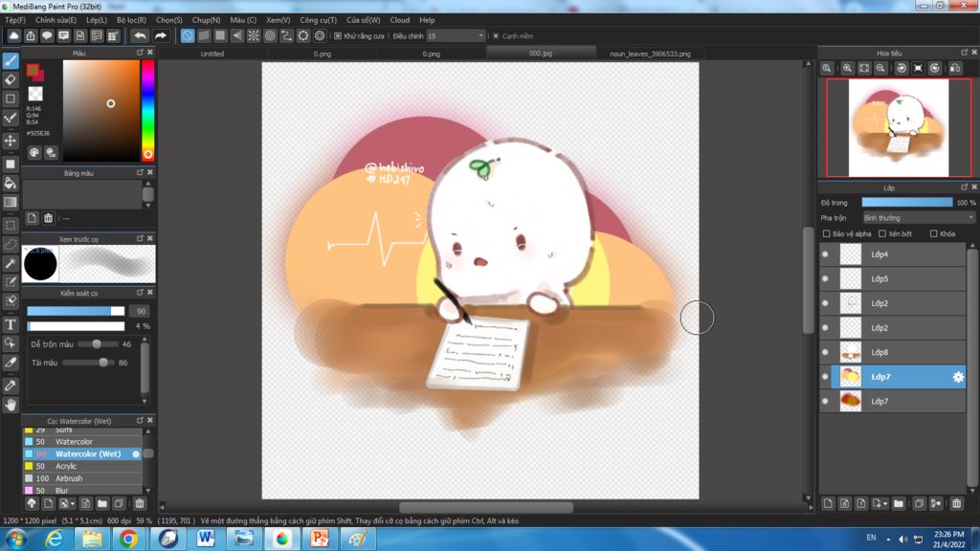This screenshot has height=551, width=980.
Task: Select the Gradient tool
Action: (x=11, y=202)
